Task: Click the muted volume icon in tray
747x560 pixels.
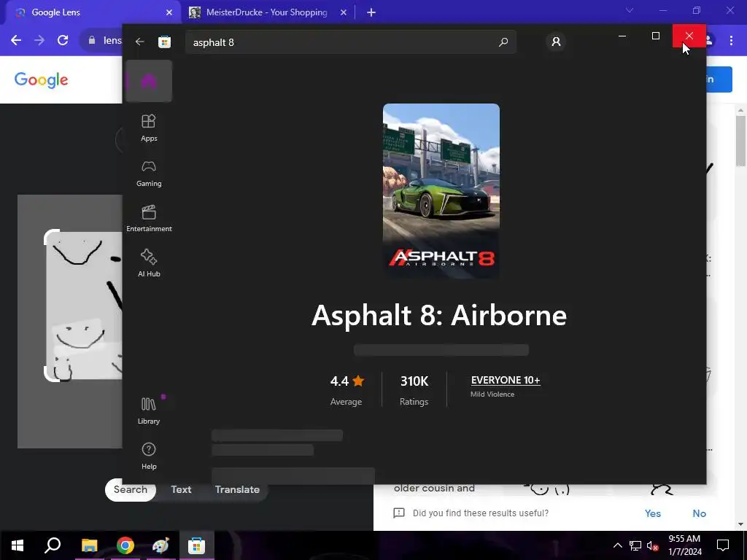Action: 653,545
